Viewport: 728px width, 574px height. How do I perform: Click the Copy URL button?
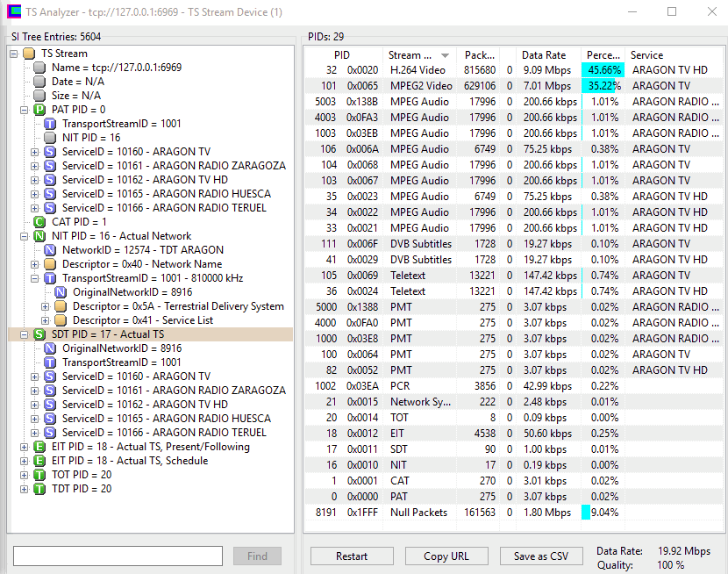(x=446, y=556)
